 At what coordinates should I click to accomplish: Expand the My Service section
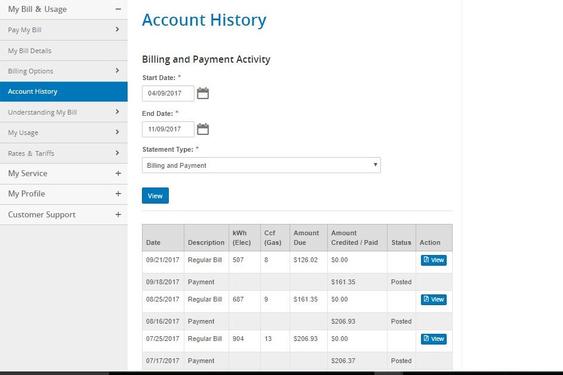[118, 173]
